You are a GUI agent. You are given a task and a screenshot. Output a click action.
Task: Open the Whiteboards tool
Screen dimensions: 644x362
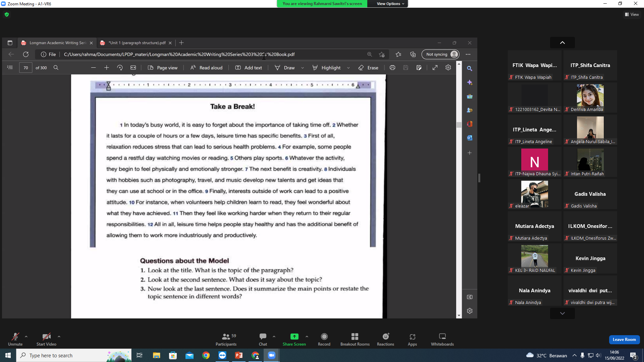[x=442, y=339]
